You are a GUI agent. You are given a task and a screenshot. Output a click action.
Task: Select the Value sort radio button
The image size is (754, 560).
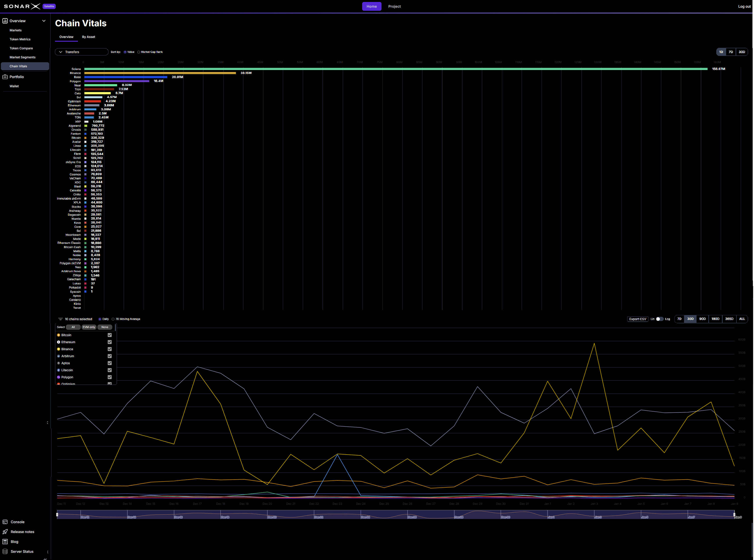click(125, 52)
